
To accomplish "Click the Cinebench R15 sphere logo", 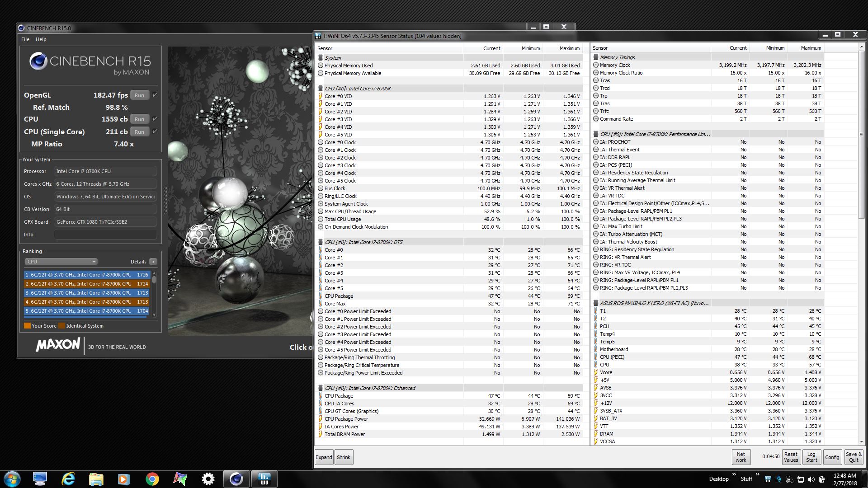I will pos(38,61).
